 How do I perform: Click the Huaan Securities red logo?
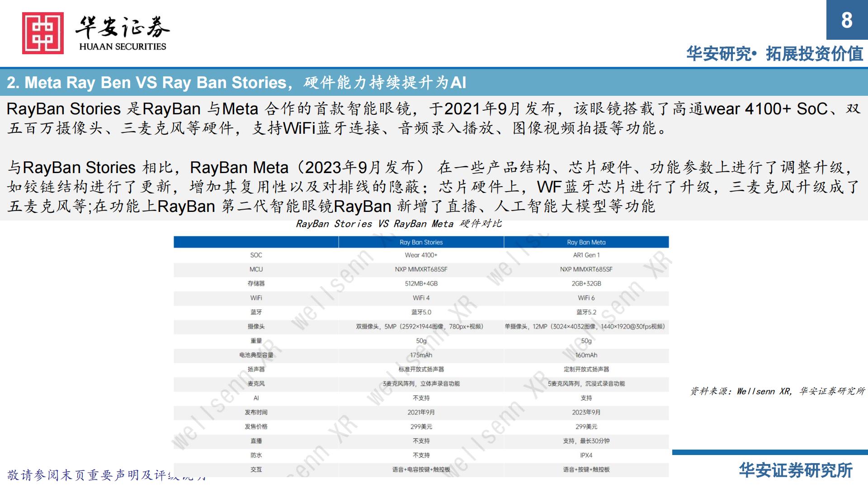click(43, 33)
